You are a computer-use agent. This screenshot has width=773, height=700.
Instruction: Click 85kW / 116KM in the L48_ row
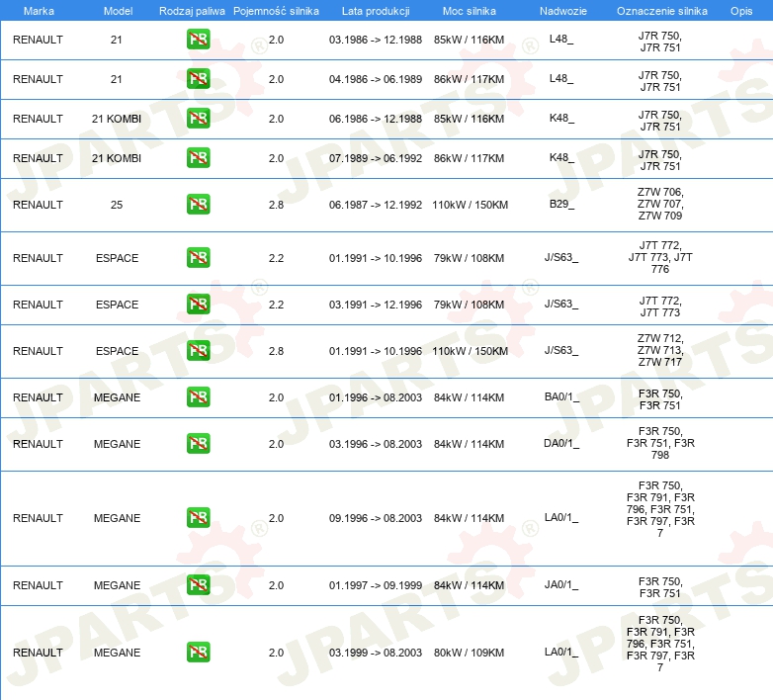tap(469, 40)
